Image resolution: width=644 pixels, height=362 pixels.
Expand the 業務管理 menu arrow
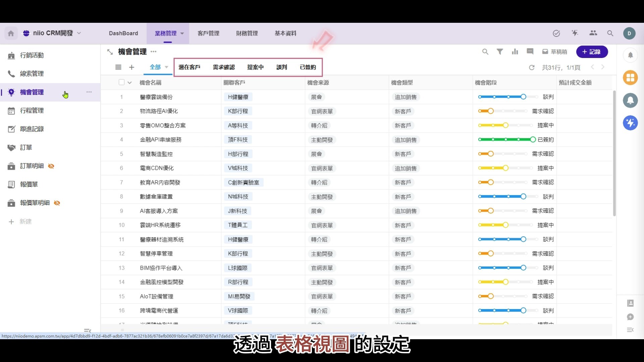[182, 33]
